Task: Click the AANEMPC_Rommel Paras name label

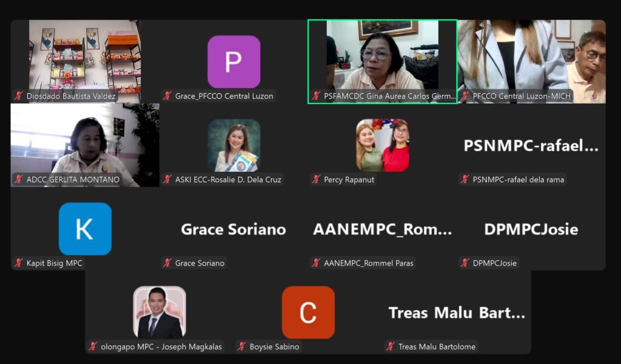Action: (x=368, y=263)
